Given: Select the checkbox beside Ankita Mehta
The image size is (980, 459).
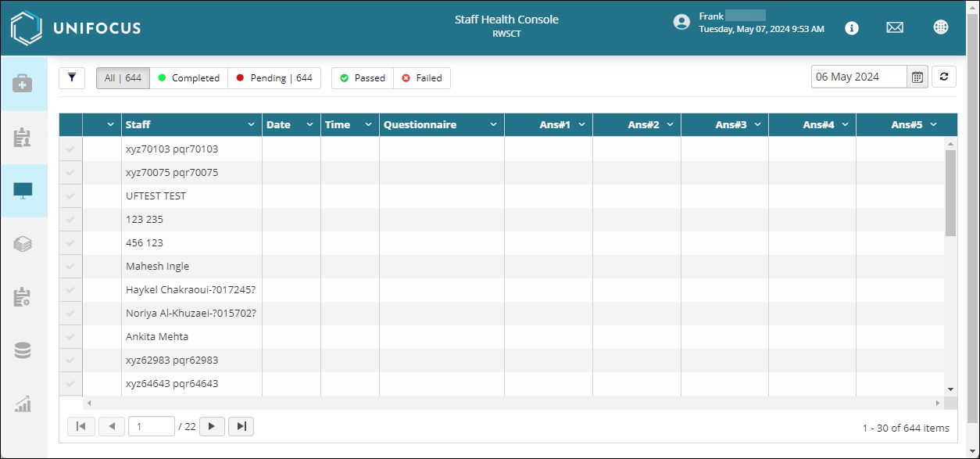Looking at the screenshot, I should pos(70,336).
